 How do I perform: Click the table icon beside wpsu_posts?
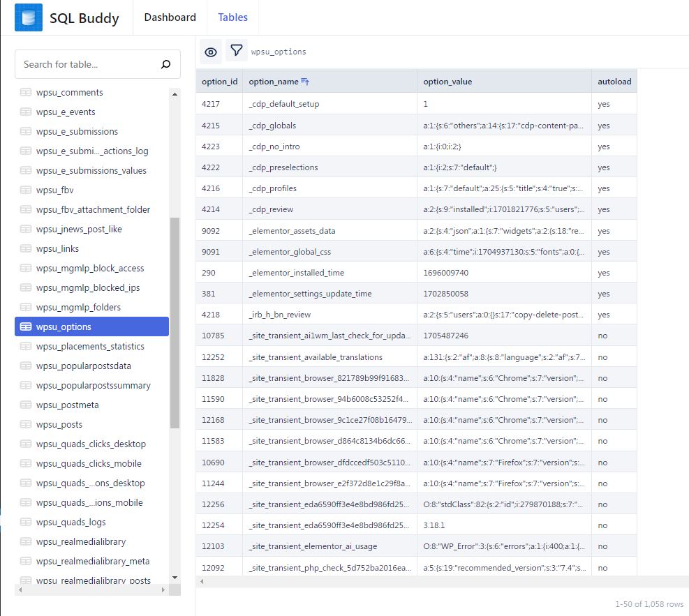[26, 425]
